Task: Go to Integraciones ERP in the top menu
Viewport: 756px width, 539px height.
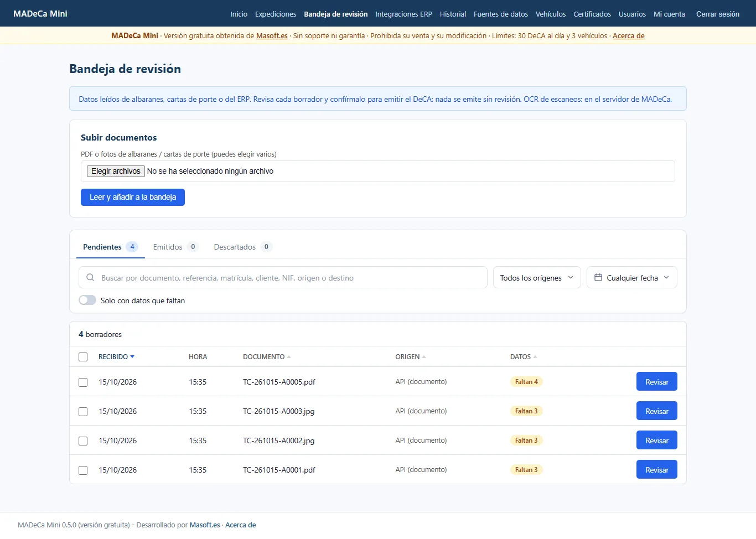Action: 403,14
